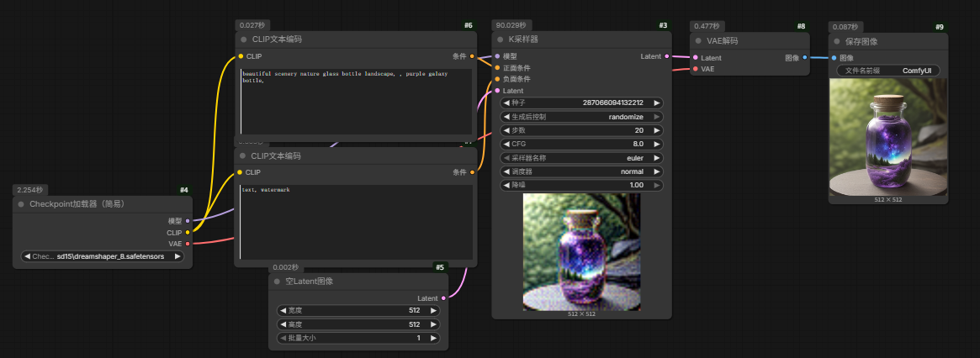Increase 批量大小 using its right arrow
Image resolution: width=980 pixels, height=358 pixels.
[x=433, y=338]
